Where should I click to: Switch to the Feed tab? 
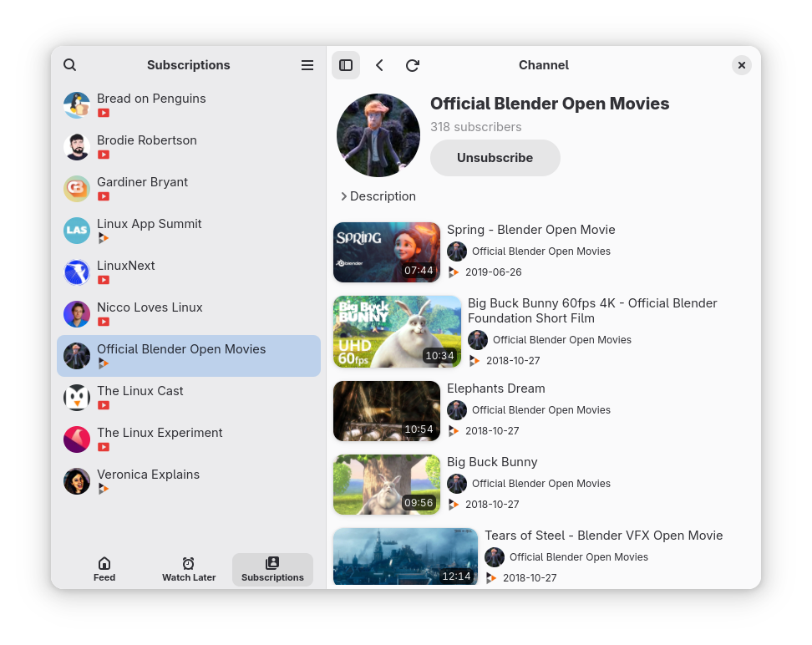click(104, 569)
